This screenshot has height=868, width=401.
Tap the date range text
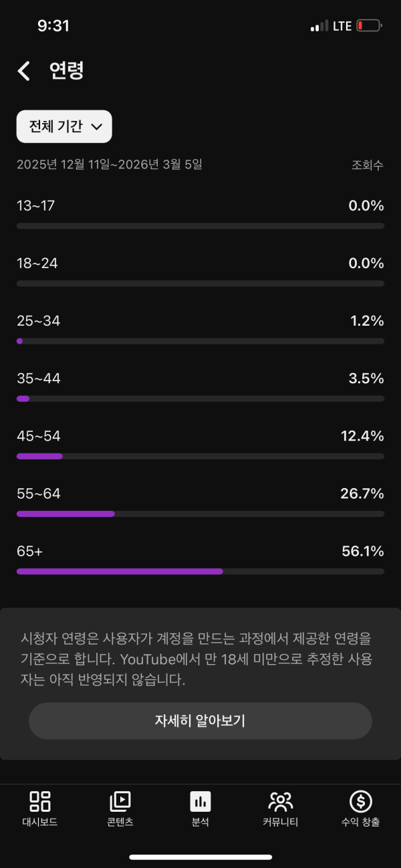pos(110,165)
